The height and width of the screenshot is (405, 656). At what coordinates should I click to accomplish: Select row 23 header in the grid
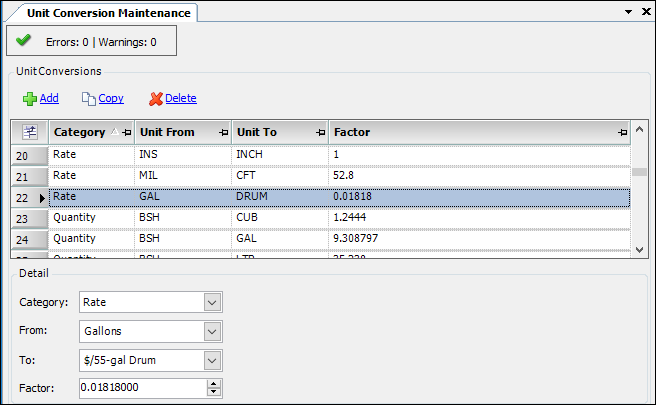coord(30,218)
